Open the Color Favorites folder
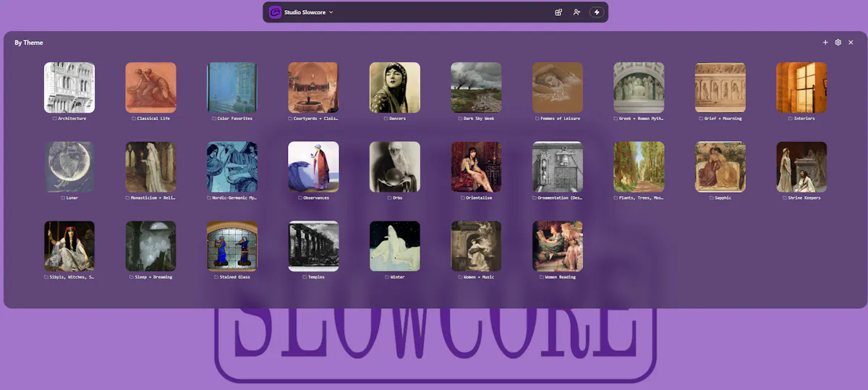This screenshot has height=390, width=868. 232,87
